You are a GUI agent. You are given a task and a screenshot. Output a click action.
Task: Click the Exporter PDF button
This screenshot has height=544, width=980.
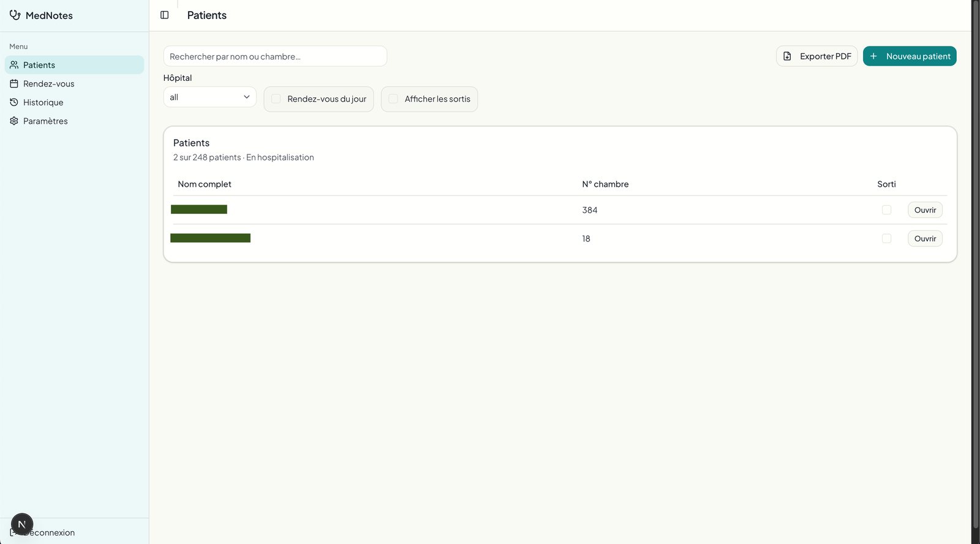point(817,56)
